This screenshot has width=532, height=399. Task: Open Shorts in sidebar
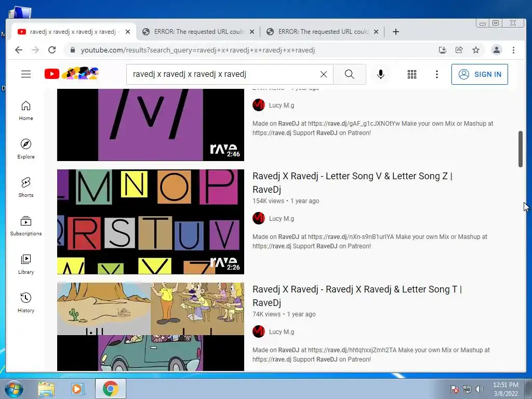[26, 188]
